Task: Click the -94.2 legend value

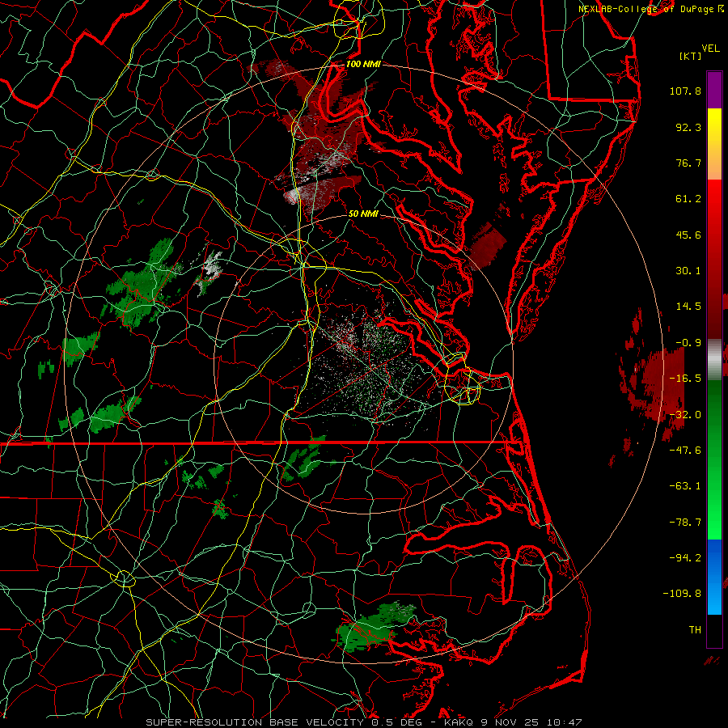Action: tap(685, 557)
